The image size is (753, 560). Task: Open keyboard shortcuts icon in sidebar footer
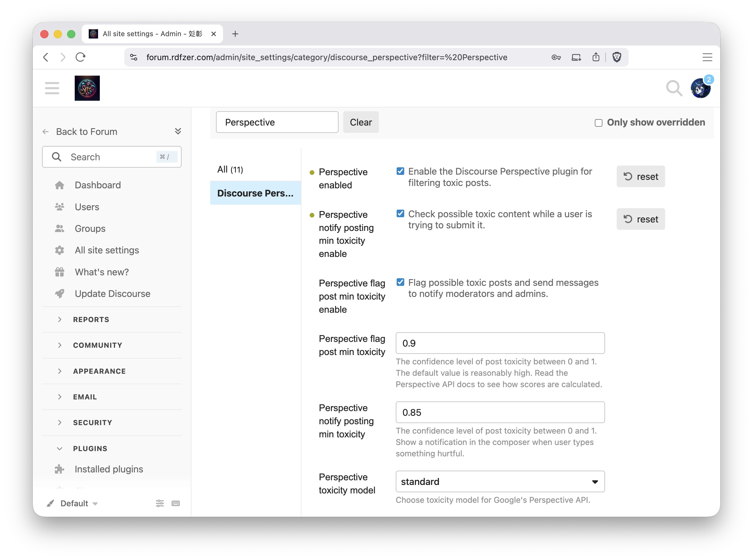[175, 503]
